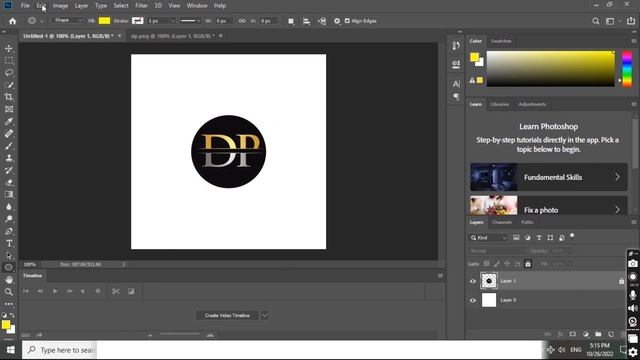Select the Clone Stamp tool
The width and height of the screenshot is (640, 360).
click(x=9, y=158)
